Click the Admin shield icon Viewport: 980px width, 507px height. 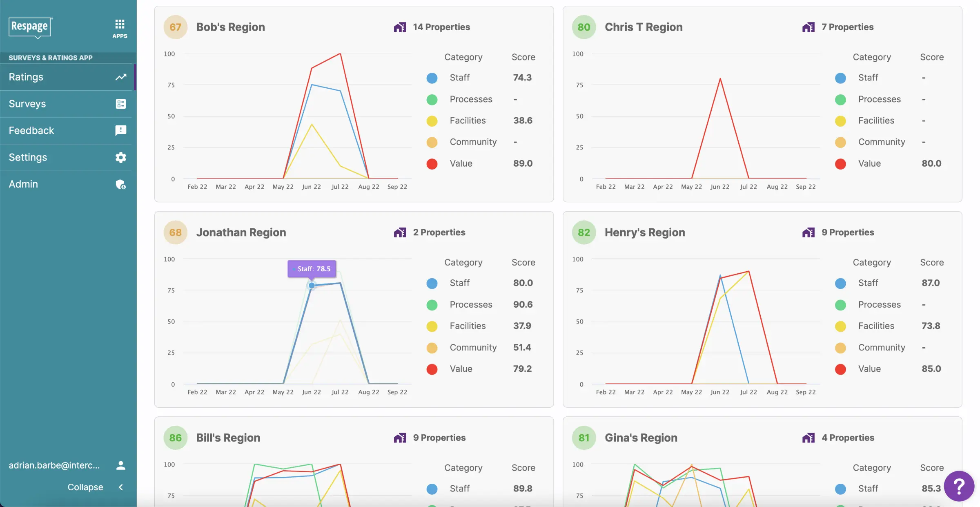120,184
